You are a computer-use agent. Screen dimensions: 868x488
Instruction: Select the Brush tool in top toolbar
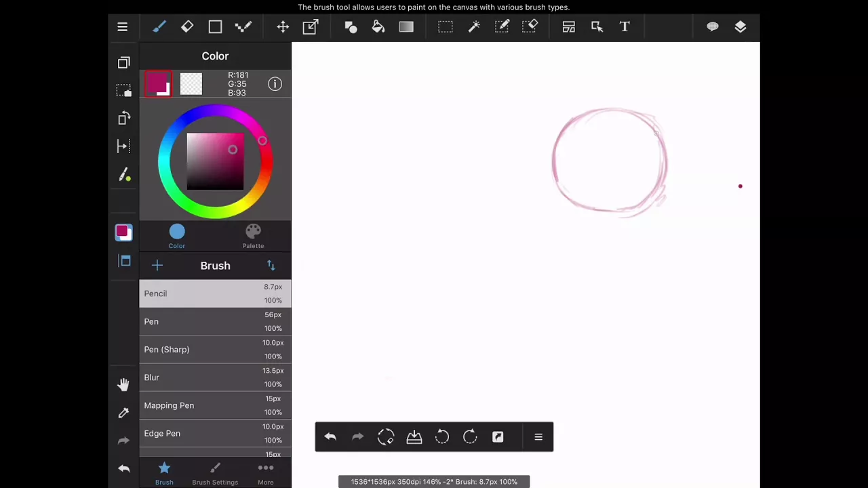click(x=159, y=27)
